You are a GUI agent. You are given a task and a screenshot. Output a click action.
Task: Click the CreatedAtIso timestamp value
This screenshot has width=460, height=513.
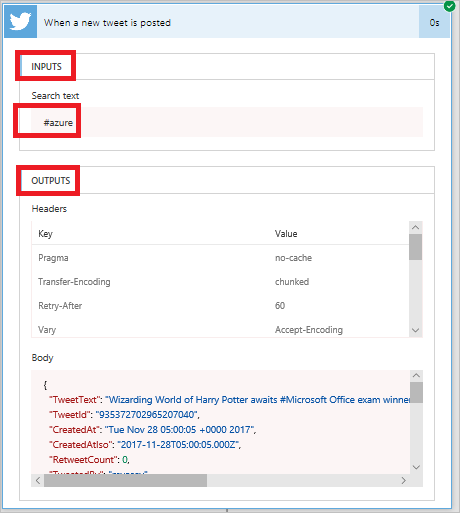[x=178, y=445]
